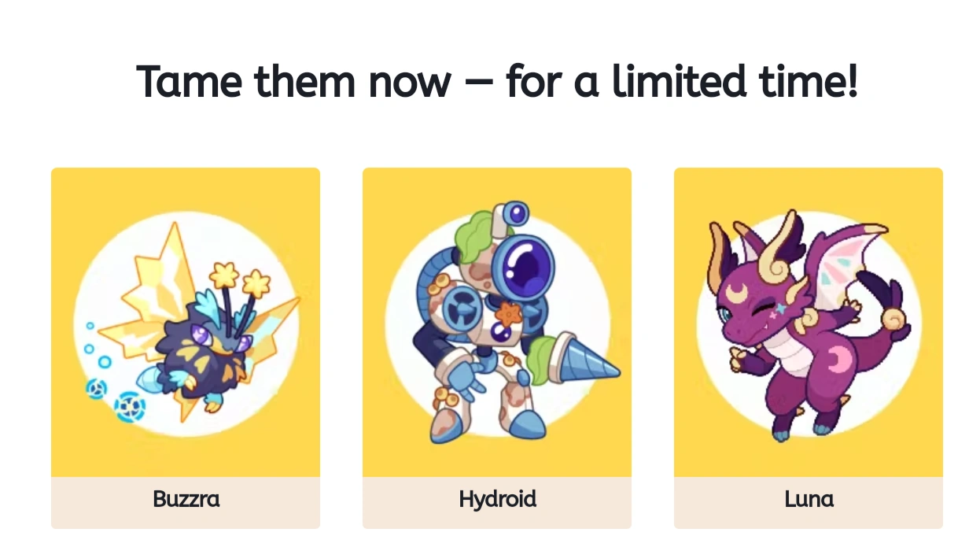This screenshot has height=558, width=980.
Task: Select the Luna creature card
Action: point(808,346)
